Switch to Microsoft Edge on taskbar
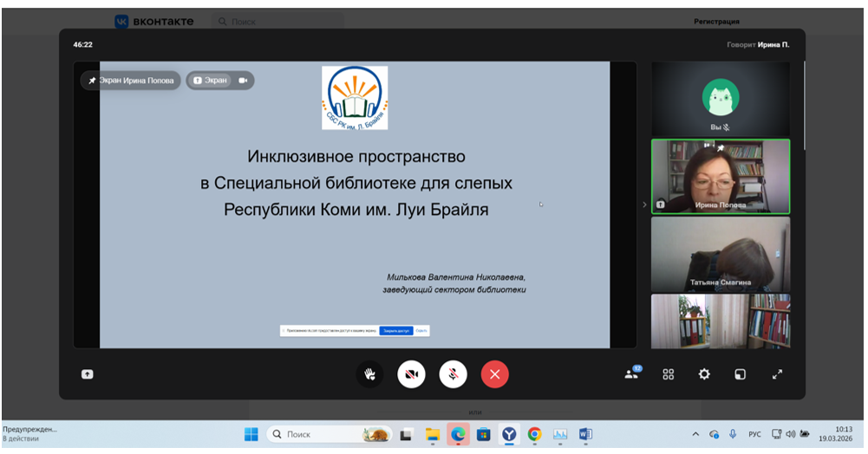This screenshot has height=454, width=868. click(458, 435)
